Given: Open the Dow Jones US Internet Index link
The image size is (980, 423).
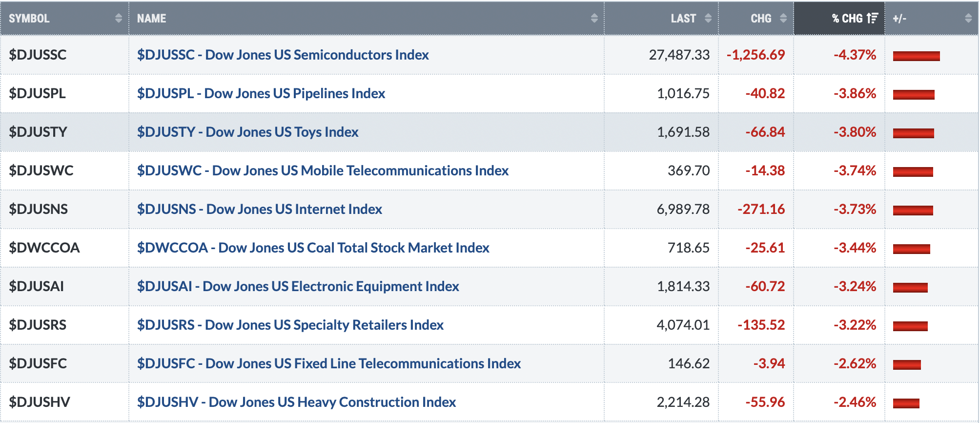Looking at the screenshot, I should [x=260, y=209].
